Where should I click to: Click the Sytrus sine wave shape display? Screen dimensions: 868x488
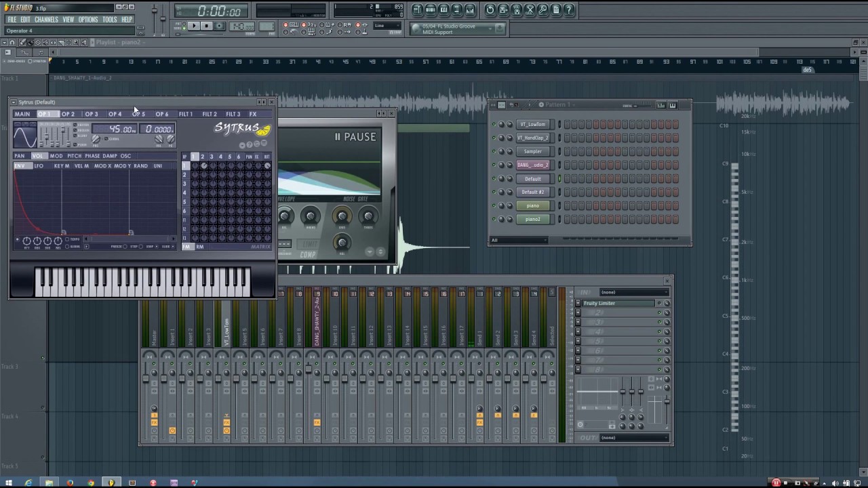[x=25, y=136]
